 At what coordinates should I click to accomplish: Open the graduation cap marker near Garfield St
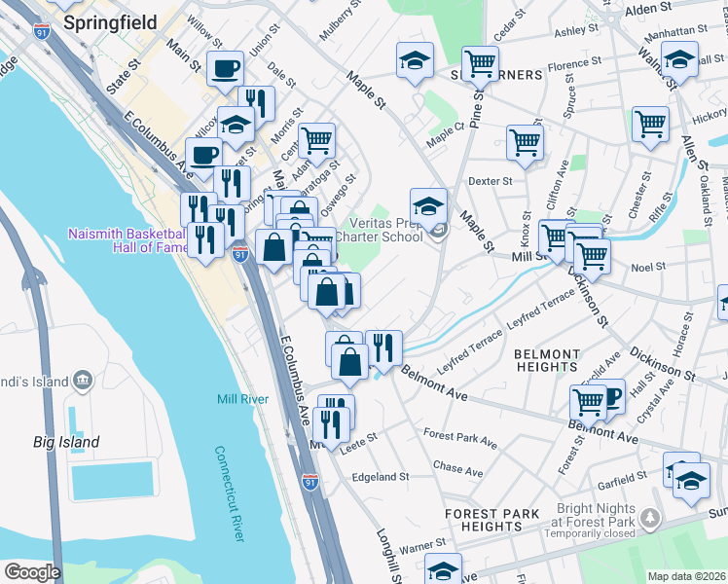tap(691, 482)
